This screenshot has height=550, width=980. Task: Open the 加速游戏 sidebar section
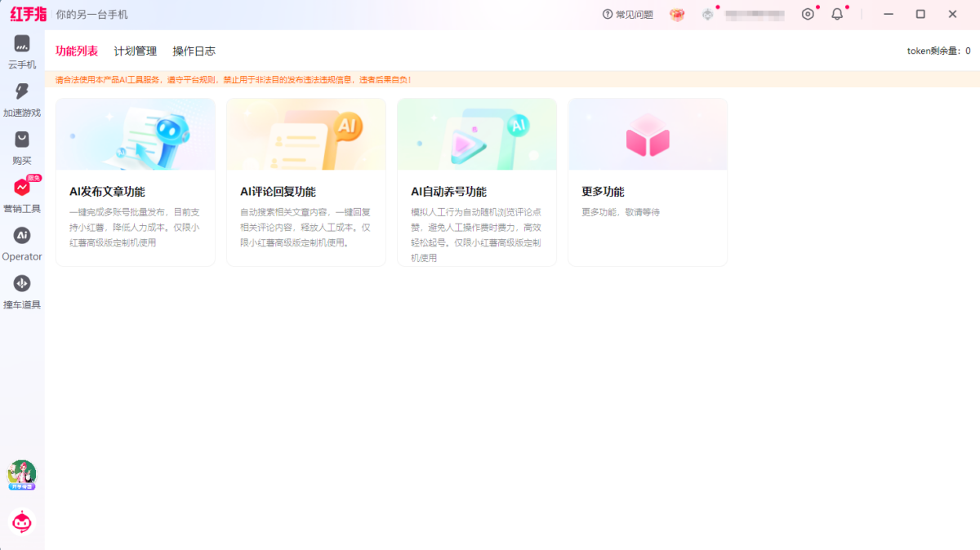point(22,100)
